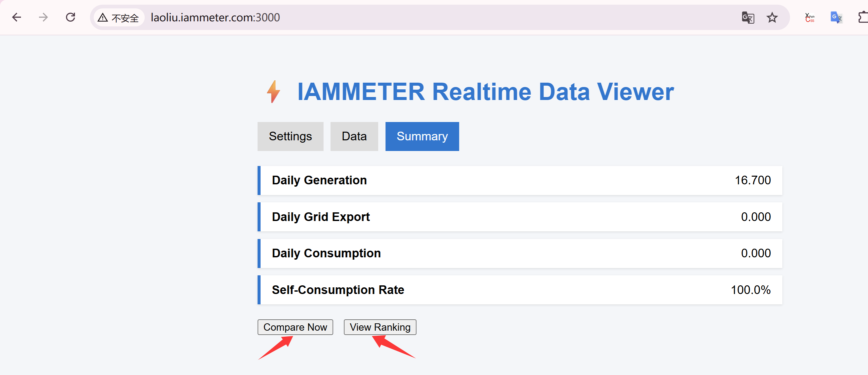Reload the current page
Screen dimensions: 868x375
pos(70,17)
